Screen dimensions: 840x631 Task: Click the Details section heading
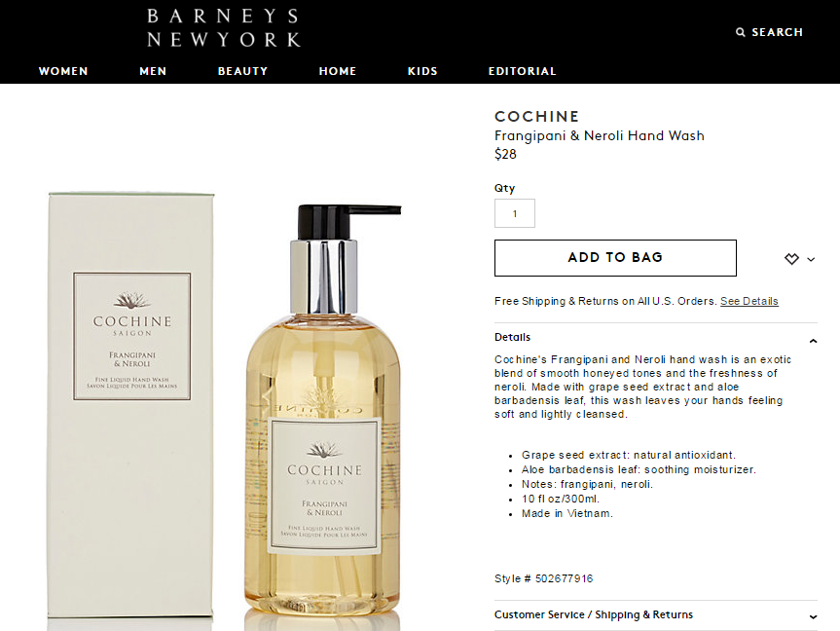512,337
